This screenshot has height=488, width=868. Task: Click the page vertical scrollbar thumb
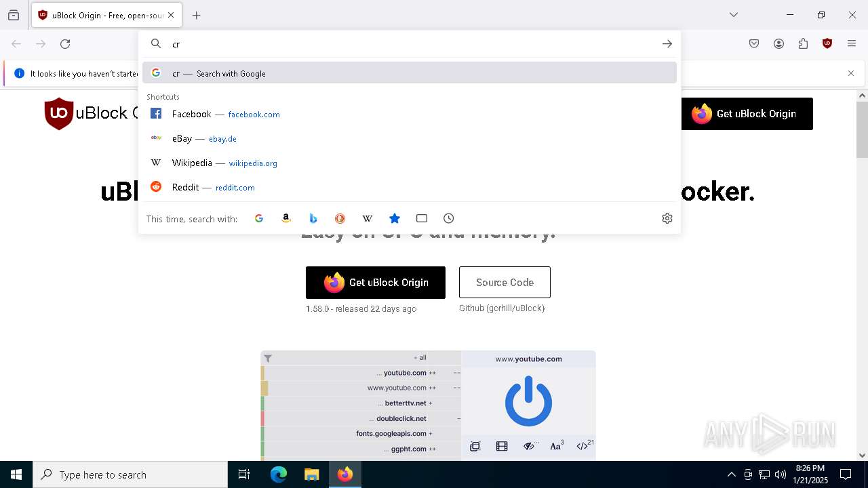tap(862, 130)
